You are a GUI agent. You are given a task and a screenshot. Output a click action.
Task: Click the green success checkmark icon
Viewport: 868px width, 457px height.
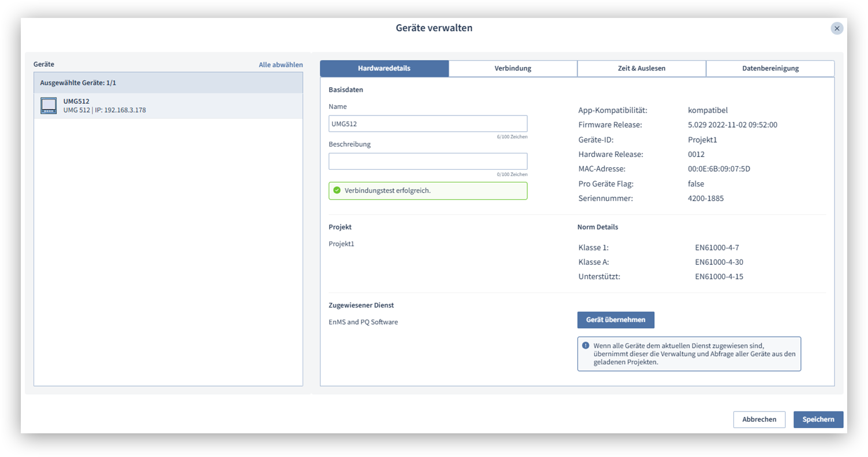click(337, 190)
